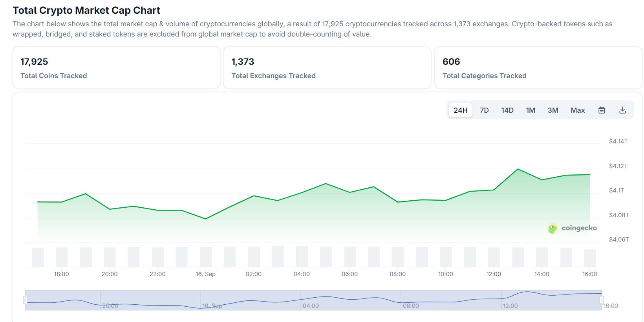Click the CoinGecko logo watermark
This screenshot has height=322, width=644.
pyautogui.click(x=572, y=228)
